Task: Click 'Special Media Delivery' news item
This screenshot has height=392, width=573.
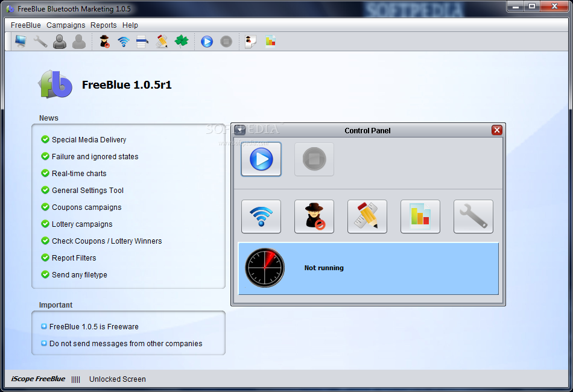Action: click(89, 139)
